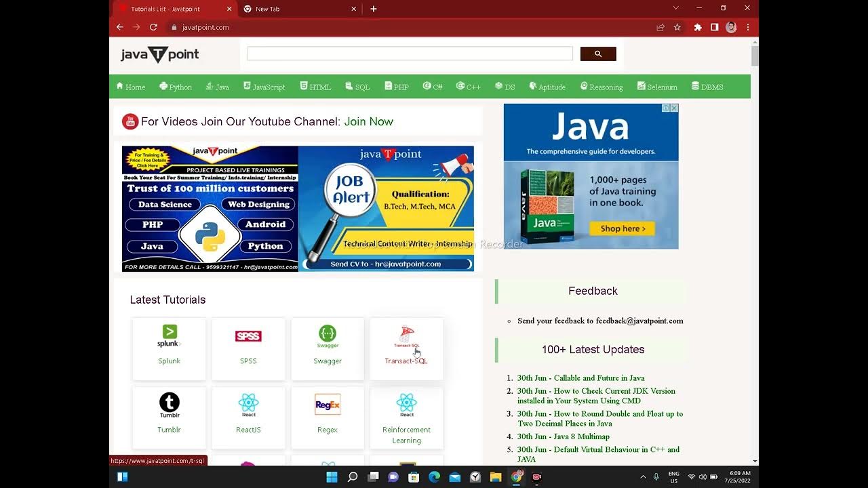The width and height of the screenshot is (868, 488).
Task: Open Chrome three-dot menu
Action: pyautogui.click(x=748, y=27)
